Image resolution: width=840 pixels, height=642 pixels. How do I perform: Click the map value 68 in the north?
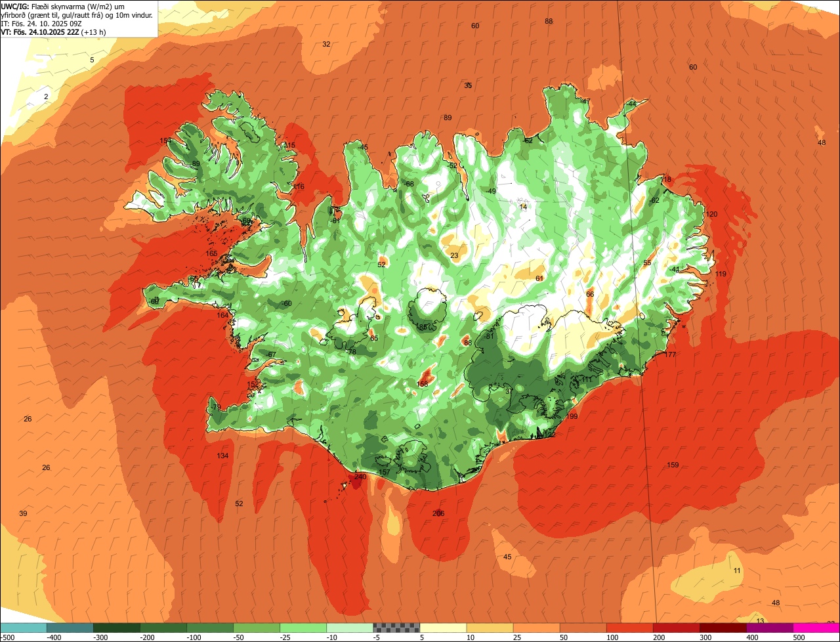click(x=409, y=184)
